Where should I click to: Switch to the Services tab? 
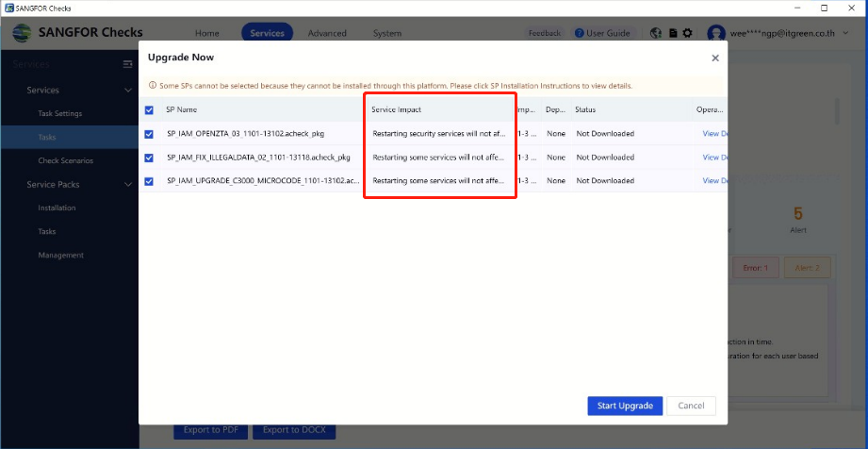point(268,33)
